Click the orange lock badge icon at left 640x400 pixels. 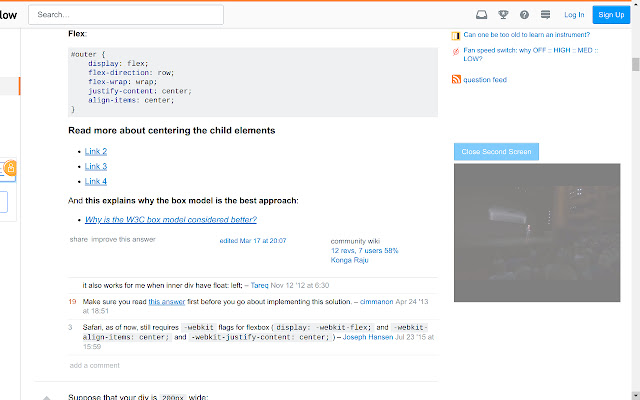pos(11,168)
